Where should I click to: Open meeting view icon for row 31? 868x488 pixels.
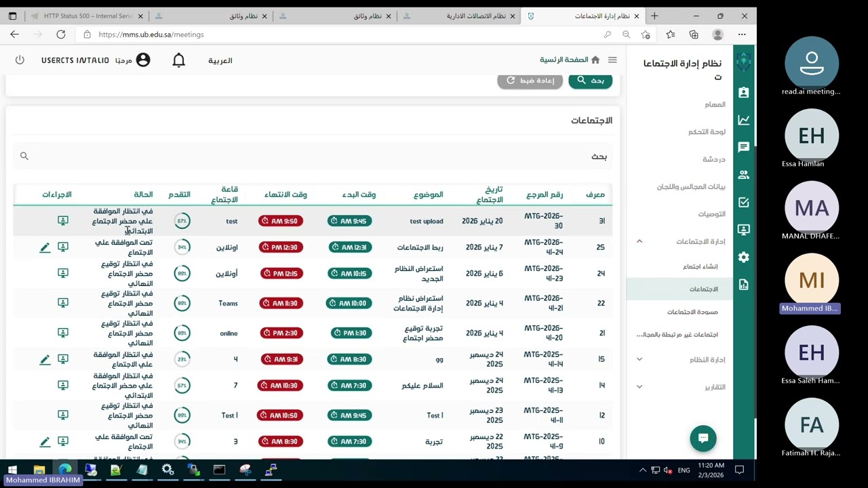point(63,221)
